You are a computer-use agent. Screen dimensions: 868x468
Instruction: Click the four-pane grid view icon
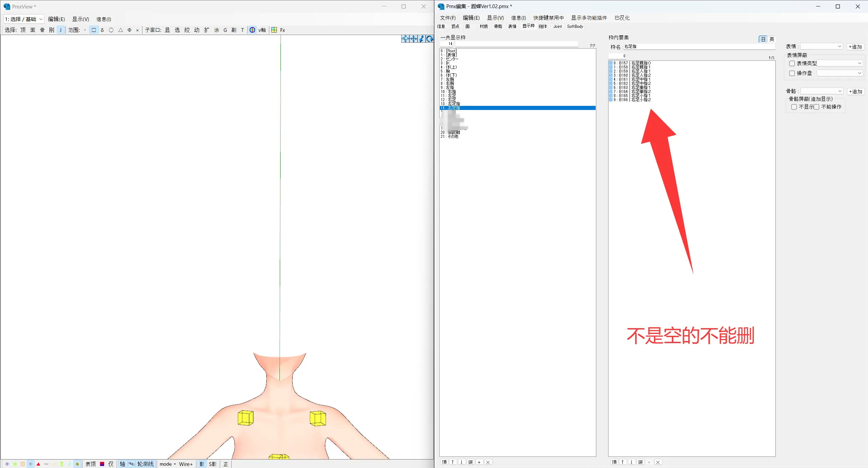click(274, 30)
